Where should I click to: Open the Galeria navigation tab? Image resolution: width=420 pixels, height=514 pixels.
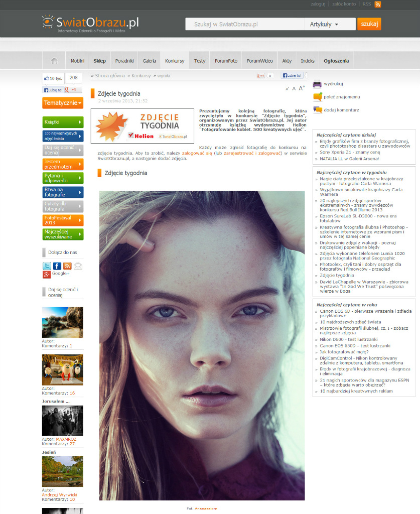[x=149, y=61]
